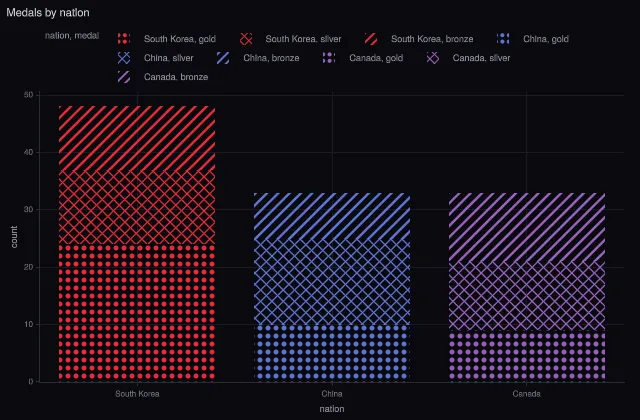Screen dimensions: 640x420
Task: Click the China bronze striped bar segment
Action: 332,216
